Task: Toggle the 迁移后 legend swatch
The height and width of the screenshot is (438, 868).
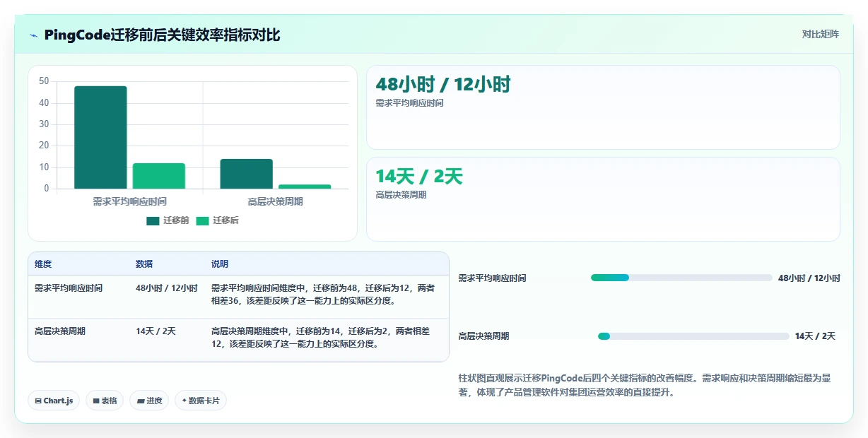Action: (x=203, y=220)
